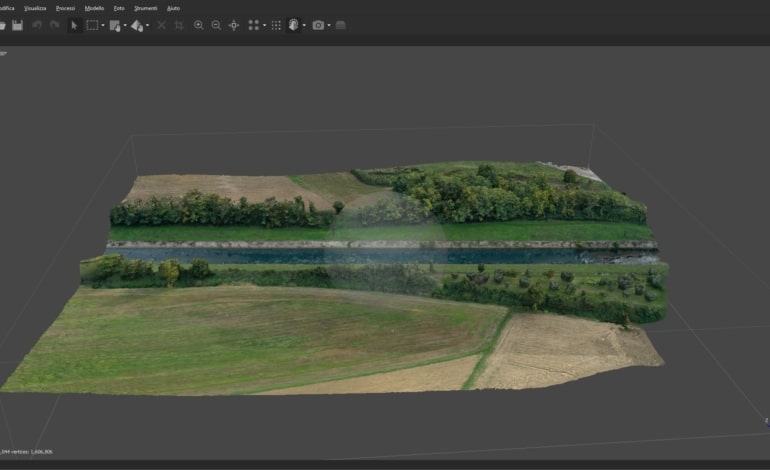Click the four-dot point cloud view icon
The height and width of the screenshot is (470, 770).
point(253,26)
